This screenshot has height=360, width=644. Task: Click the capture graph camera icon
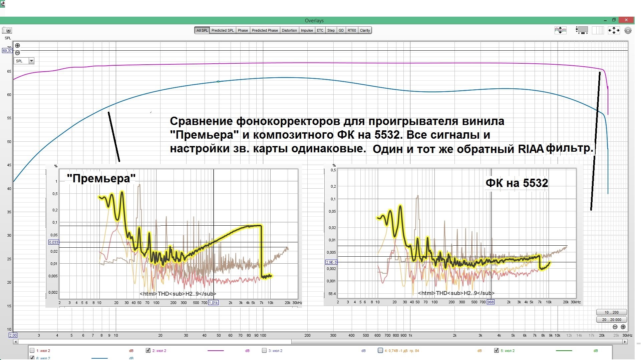(x=7, y=30)
